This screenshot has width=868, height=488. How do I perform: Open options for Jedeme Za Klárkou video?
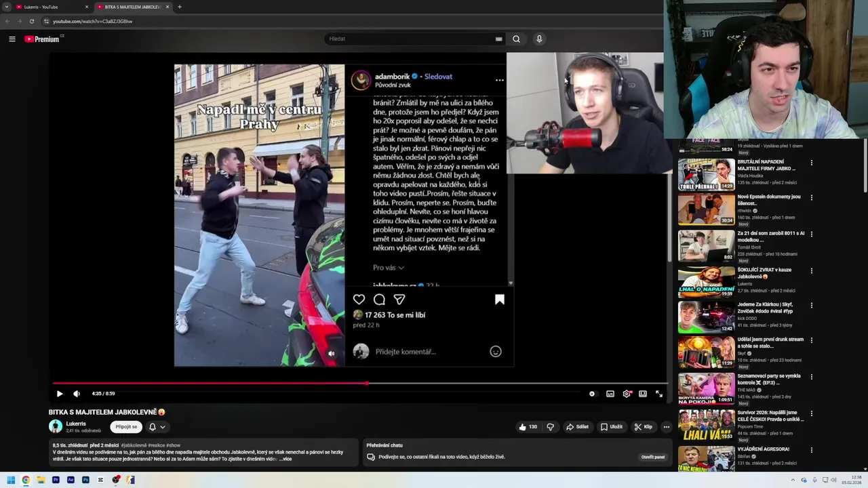(811, 306)
